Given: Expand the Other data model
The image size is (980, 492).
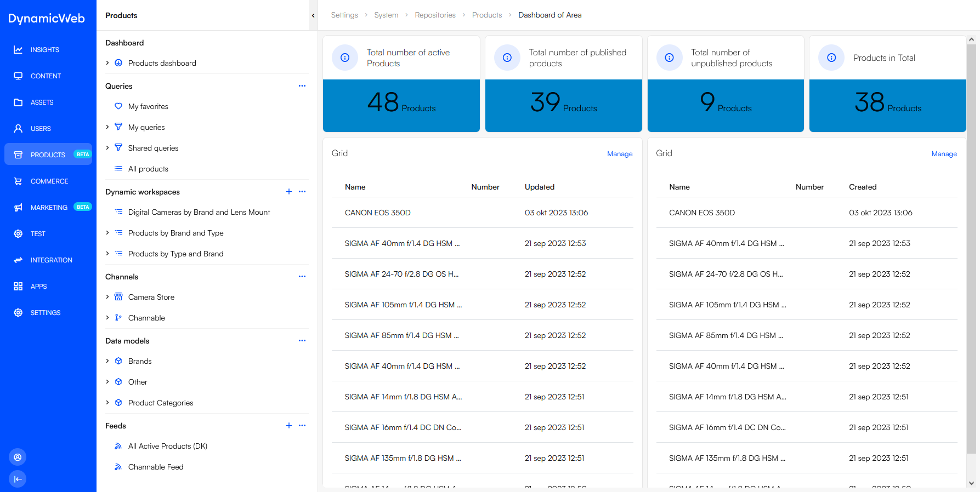Looking at the screenshot, I should 107,382.
